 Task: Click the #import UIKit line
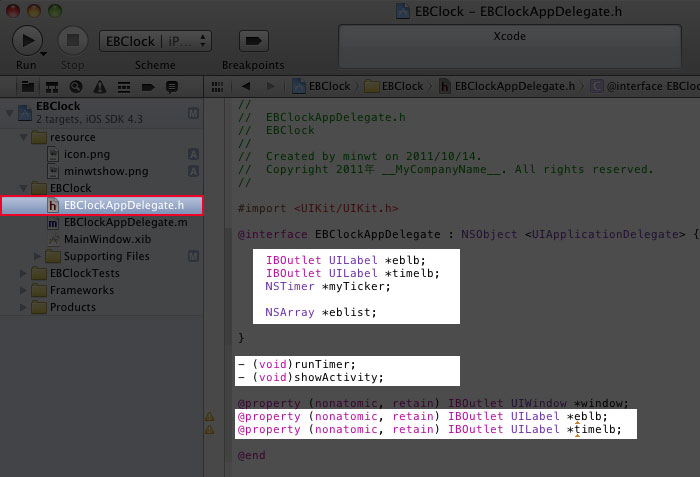pos(318,208)
